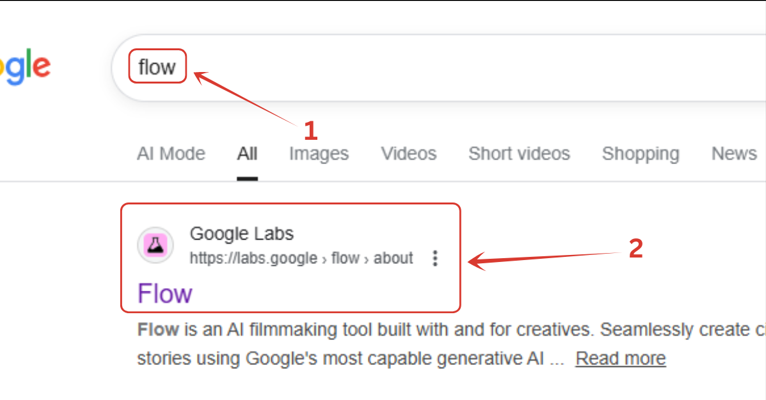Screen dimensions: 766x400
Task: Click the Google Labs flask favicon
Action: [x=154, y=245]
